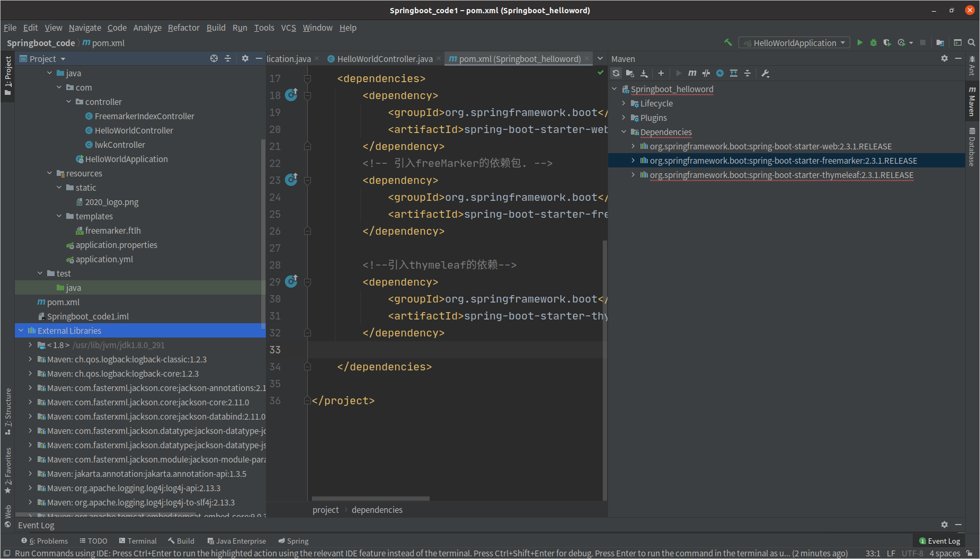Viewport: 980px width, 559px height.
Task: Click the Search Everywhere magnifier icon
Action: pyautogui.click(x=972, y=42)
